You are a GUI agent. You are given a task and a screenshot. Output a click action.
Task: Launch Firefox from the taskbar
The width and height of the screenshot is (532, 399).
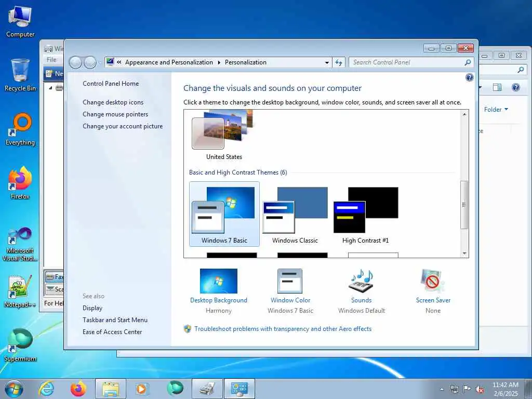point(78,389)
